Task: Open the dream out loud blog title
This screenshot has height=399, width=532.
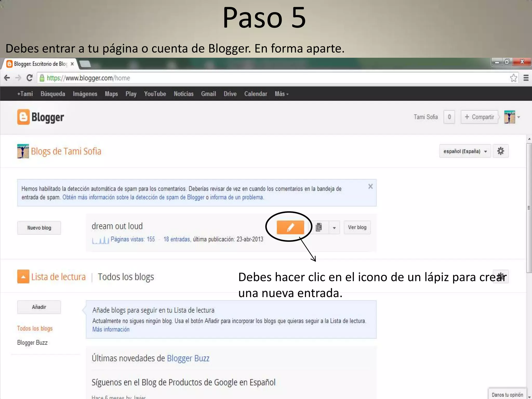Action: point(117,226)
